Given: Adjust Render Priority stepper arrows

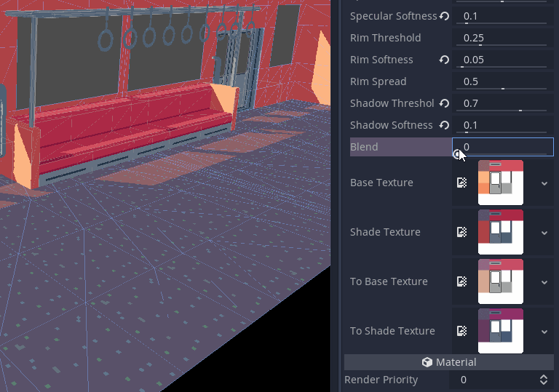Looking at the screenshot, I should [544, 380].
